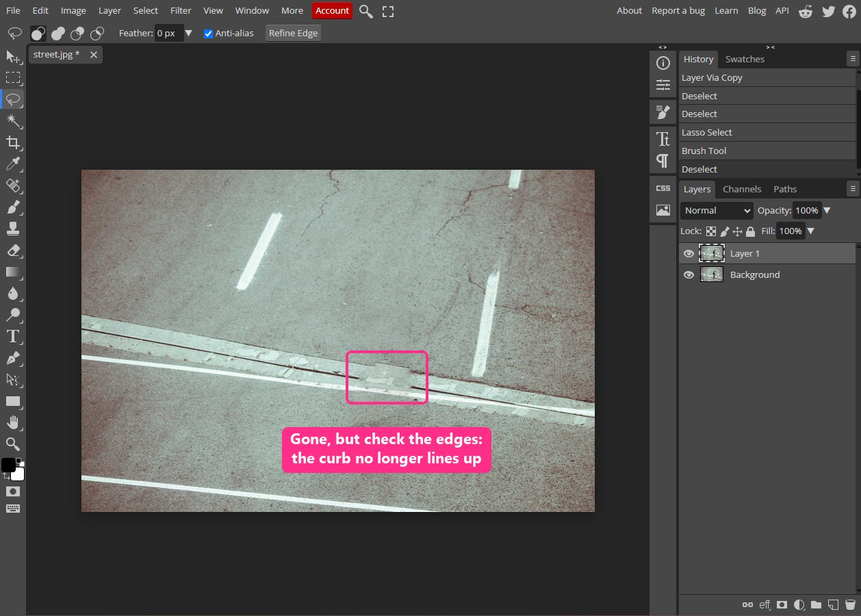Open the Normal blend mode dropdown
The height and width of the screenshot is (616, 861).
[717, 211]
